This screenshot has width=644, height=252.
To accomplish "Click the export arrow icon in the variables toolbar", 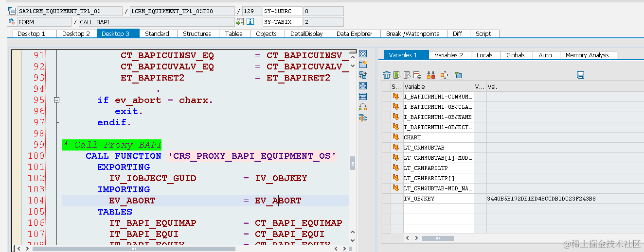I will (x=444, y=75).
